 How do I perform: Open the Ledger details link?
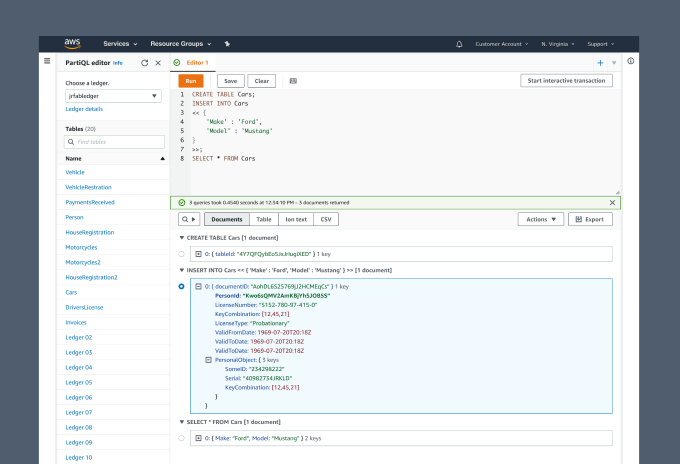click(x=84, y=109)
